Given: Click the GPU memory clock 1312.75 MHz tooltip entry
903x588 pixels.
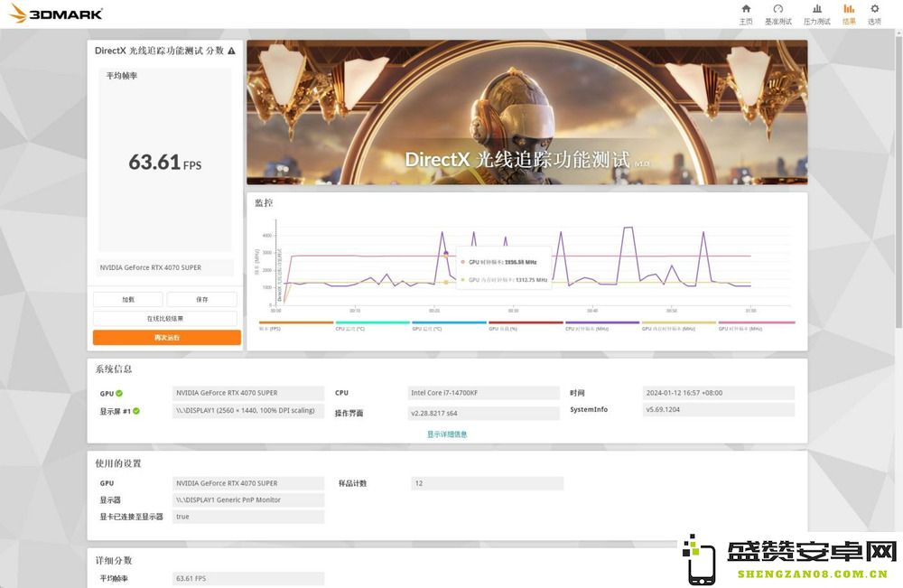Looking at the screenshot, I should point(505,280).
